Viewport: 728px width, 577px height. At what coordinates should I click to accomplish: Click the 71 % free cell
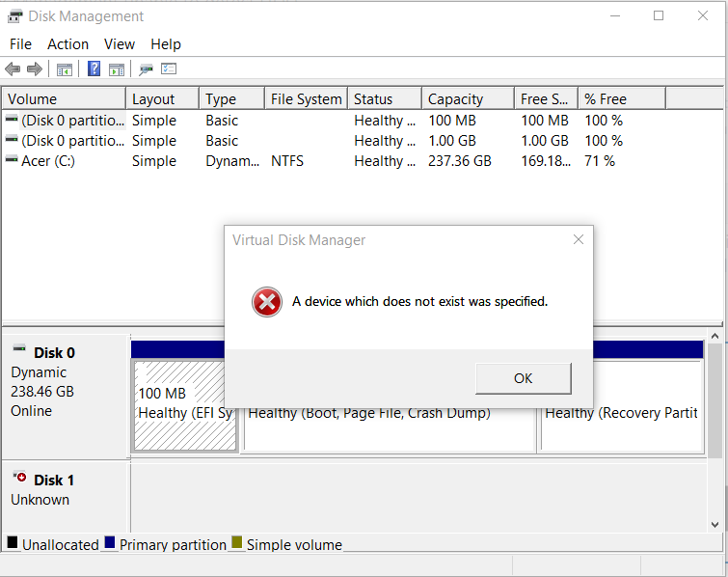pyautogui.click(x=600, y=161)
